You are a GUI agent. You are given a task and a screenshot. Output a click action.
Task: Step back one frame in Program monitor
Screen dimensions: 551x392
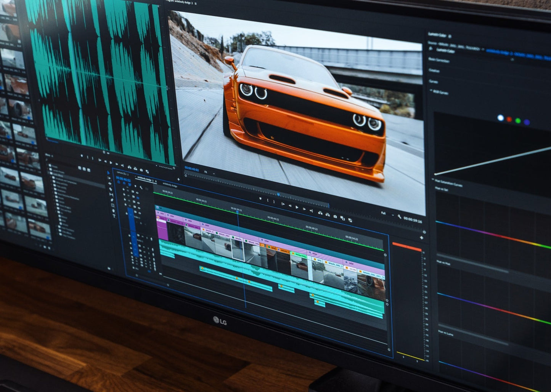tap(290, 206)
